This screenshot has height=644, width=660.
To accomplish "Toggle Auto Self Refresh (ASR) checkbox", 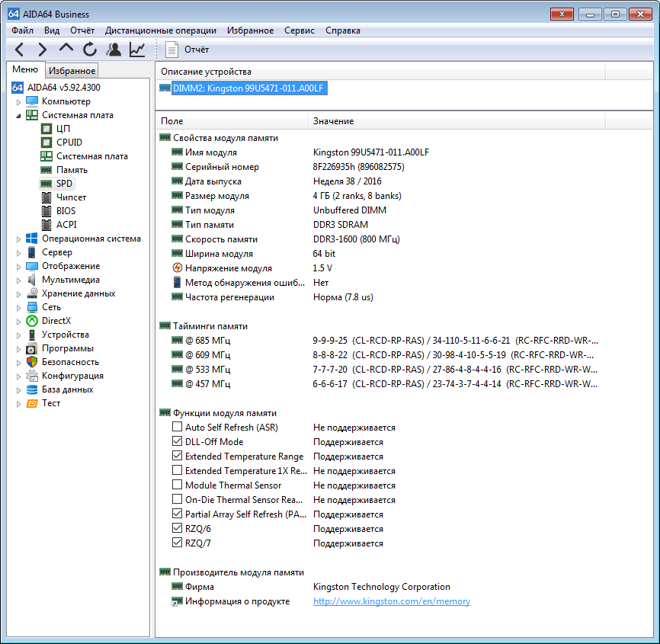I will click(x=178, y=427).
